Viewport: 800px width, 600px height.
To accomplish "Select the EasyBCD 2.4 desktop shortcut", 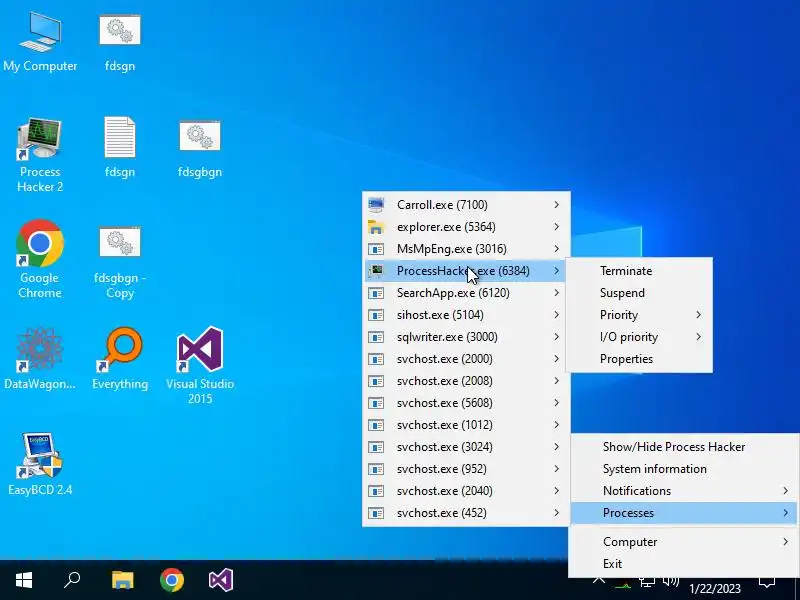I will point(40,464).
